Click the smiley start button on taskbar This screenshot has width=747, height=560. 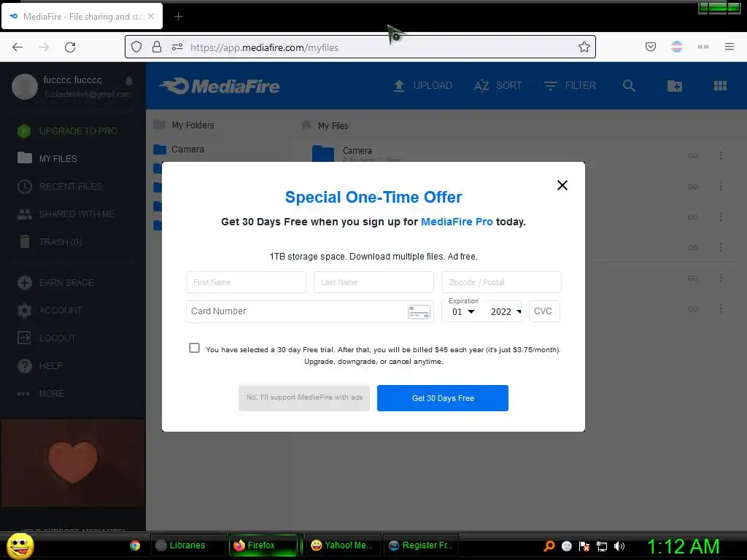tap(20, 545)
